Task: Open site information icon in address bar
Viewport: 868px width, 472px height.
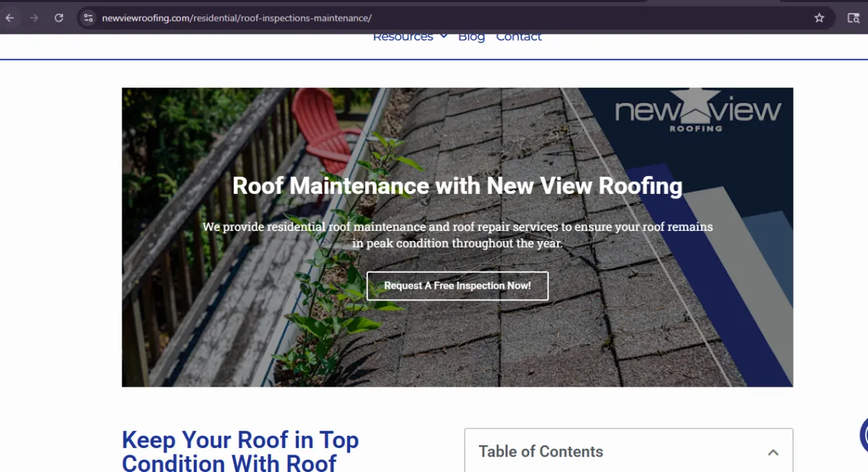Action: tap(88, 18)
